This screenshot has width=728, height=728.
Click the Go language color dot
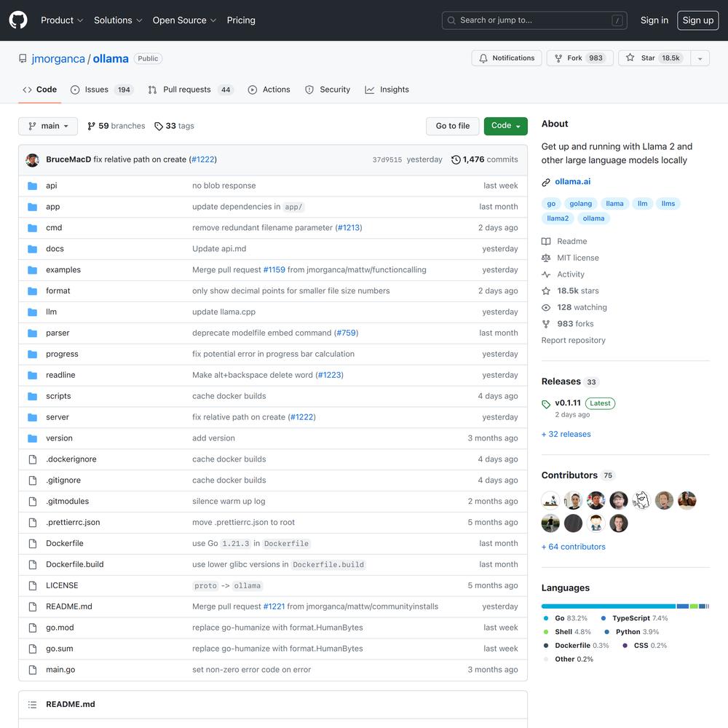tap(546, 618)
